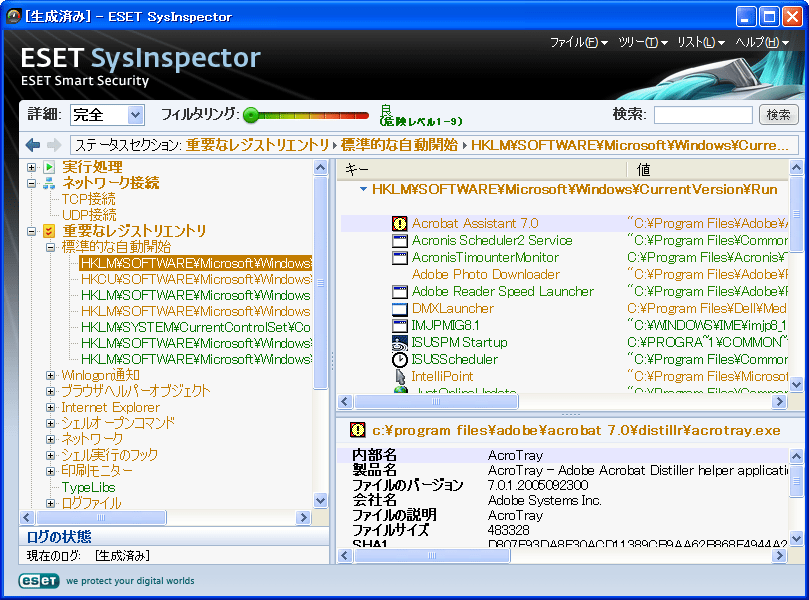Click the ISUSScheduler clock icon
The width and height of the screenshot is (809, 600).
coord(399,360)
